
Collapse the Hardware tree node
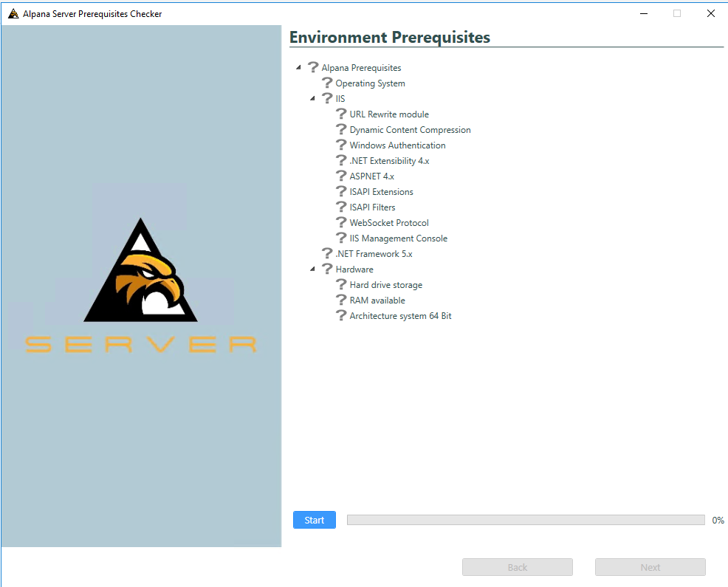(x=312, y=269)
